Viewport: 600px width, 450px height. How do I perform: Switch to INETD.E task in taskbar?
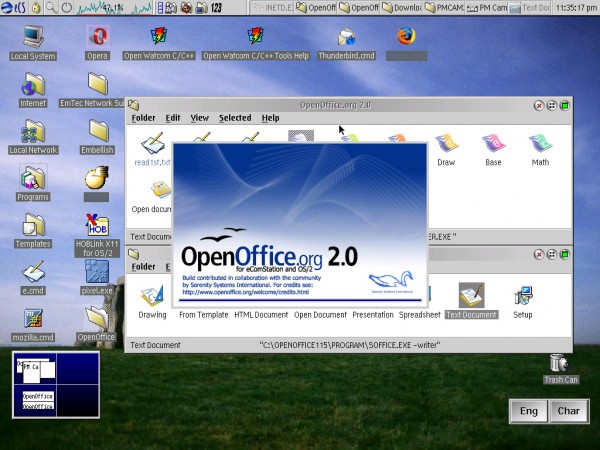click(x=271, y=8)
